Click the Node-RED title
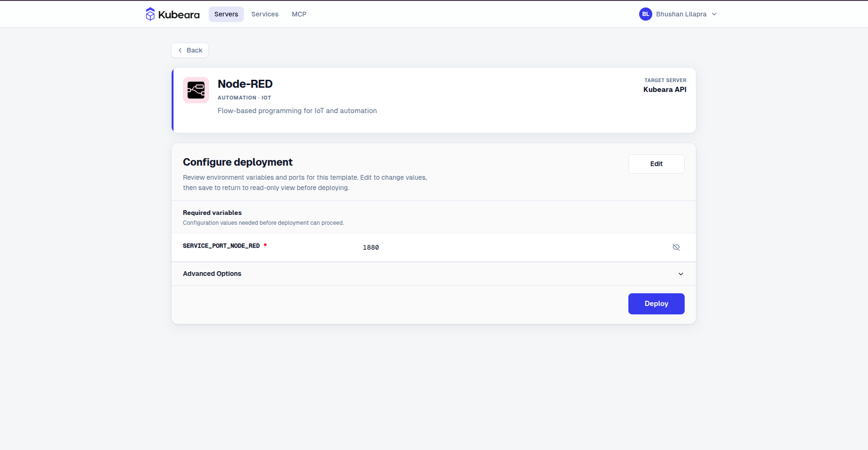The image size is (868, 450). (245, 84)
